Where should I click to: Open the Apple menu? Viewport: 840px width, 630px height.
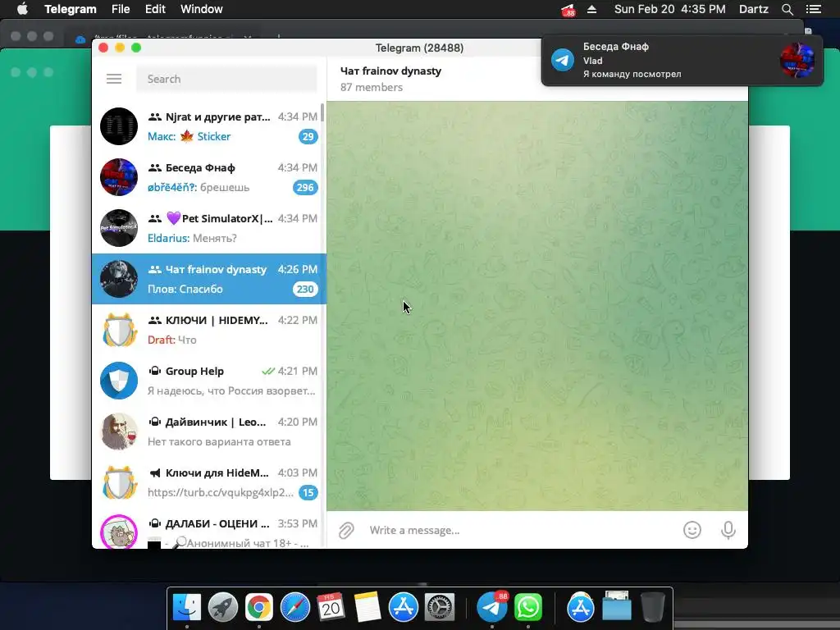22,9
